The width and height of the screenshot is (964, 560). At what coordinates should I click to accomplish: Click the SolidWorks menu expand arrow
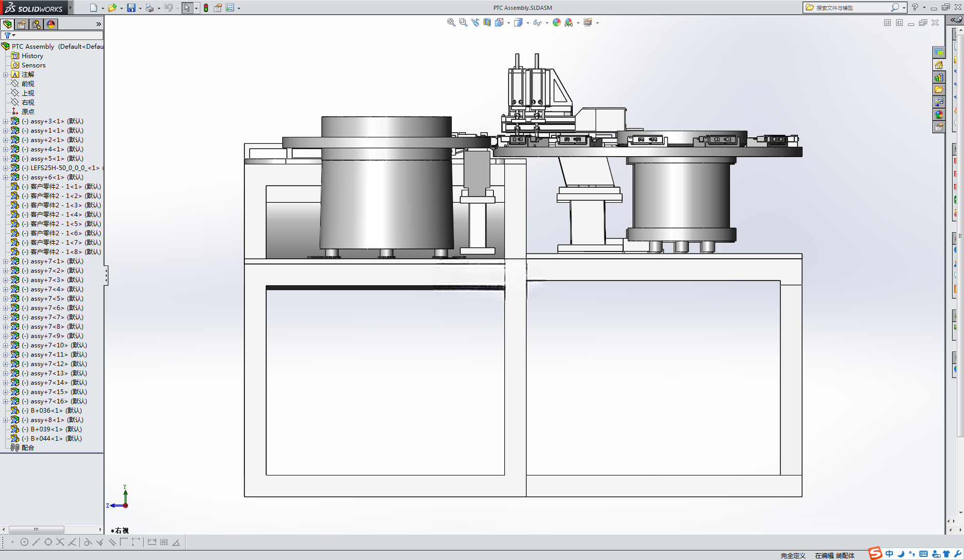click(x=71, y=8)
